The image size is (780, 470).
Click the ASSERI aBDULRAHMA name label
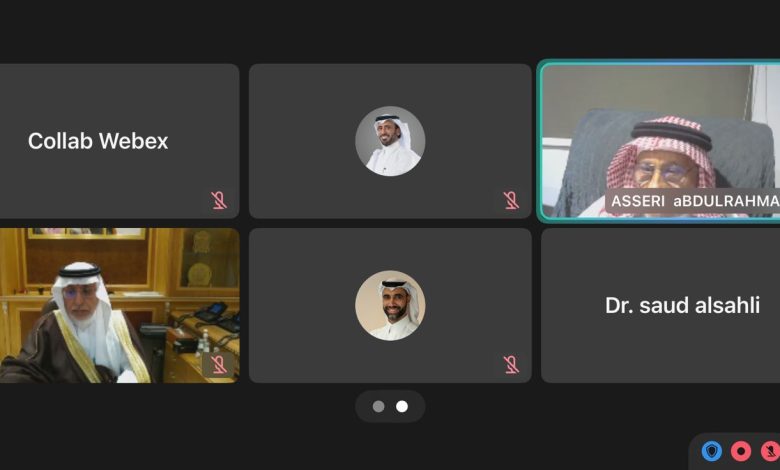[x=693, y=201]
